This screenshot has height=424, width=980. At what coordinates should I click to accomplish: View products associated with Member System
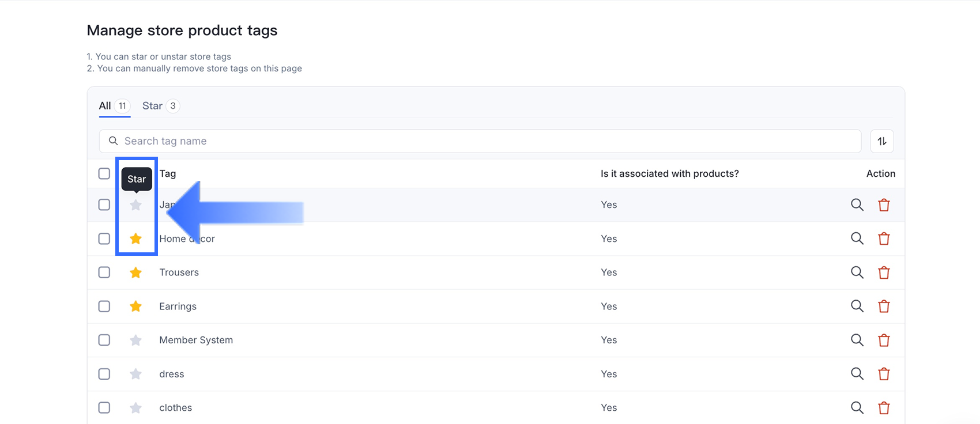click(x=857, y=340)
